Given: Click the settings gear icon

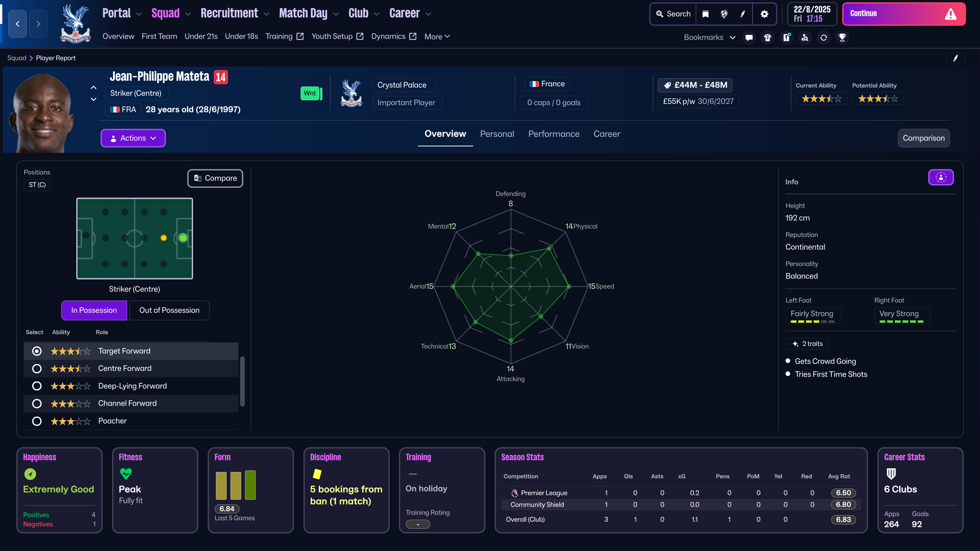Looking at the screenshot, I should click(x=764, y=14).
